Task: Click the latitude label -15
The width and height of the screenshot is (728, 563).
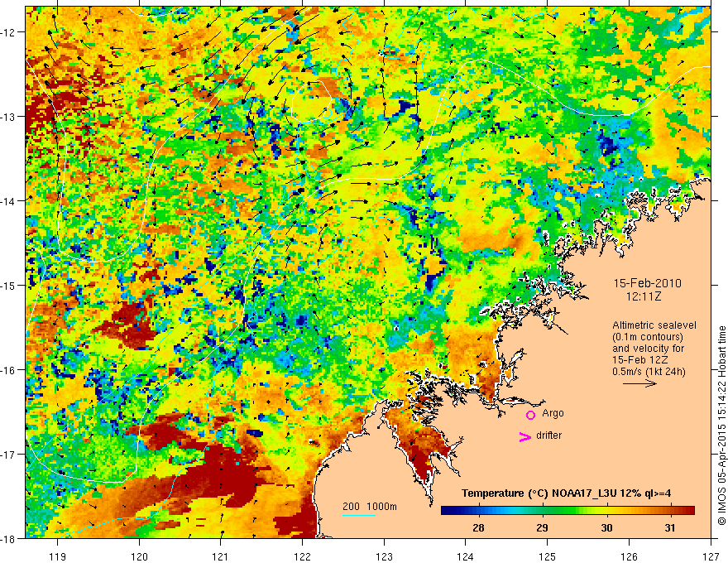Action: (x=9, y=286)
